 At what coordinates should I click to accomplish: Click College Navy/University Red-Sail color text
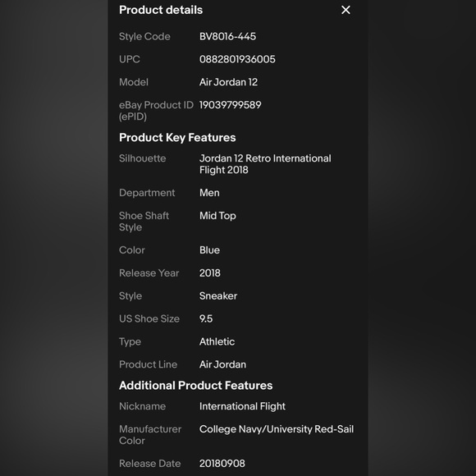click(x=277, y=429)
